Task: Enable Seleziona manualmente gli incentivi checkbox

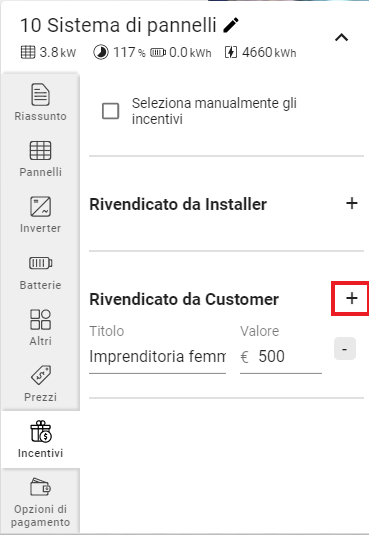Action: click(111, 111)
